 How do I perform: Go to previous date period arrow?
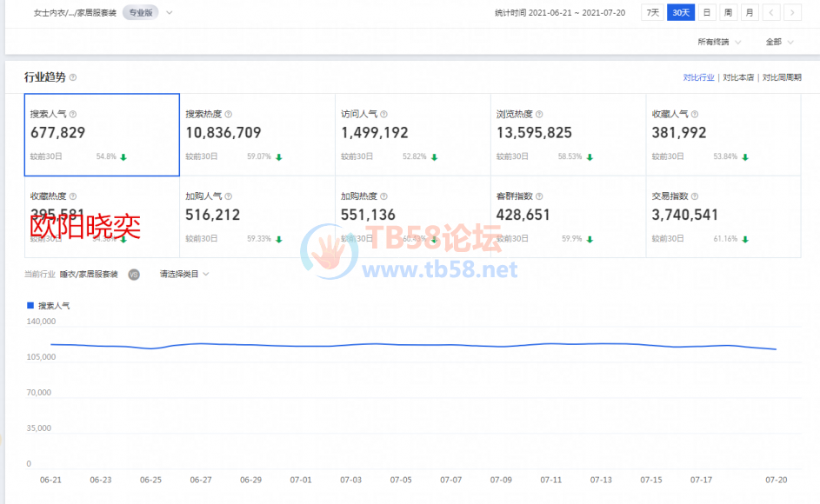(x=772, y=12)
